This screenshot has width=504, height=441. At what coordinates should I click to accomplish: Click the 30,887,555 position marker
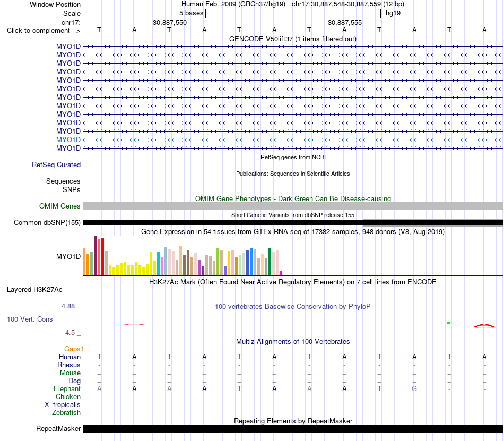pos(344,22)
